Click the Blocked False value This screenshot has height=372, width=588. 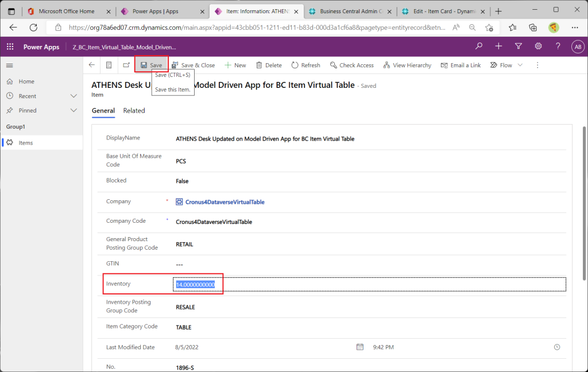pos(182,181)
